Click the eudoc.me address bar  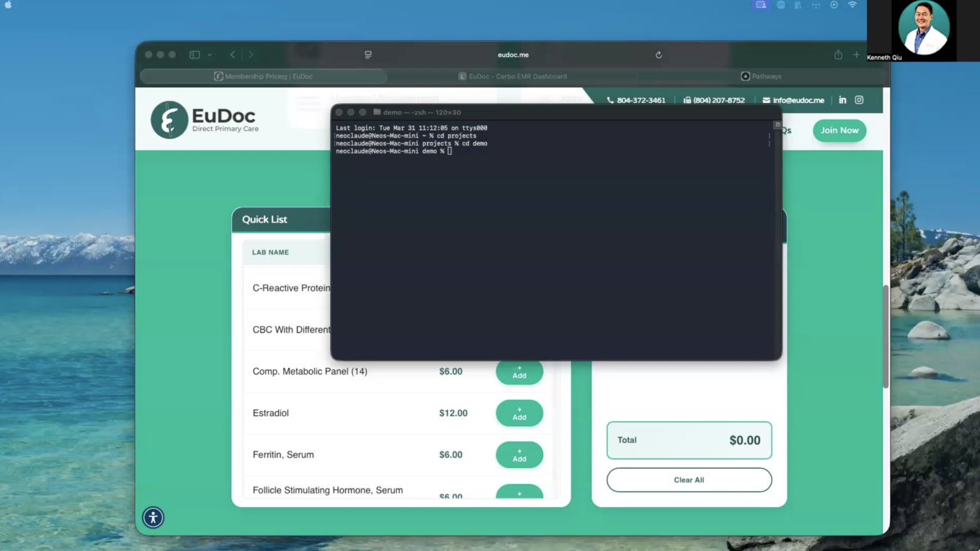coord(512,55)
